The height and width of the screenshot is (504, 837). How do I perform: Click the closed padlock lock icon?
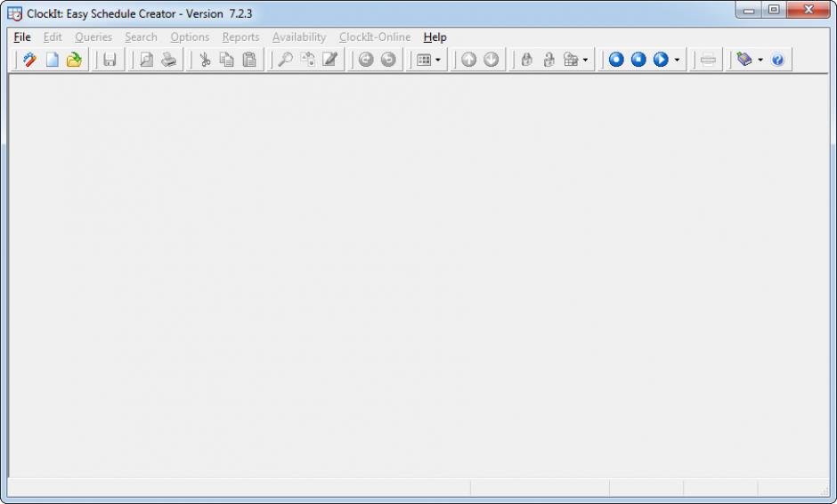(527, 60)
